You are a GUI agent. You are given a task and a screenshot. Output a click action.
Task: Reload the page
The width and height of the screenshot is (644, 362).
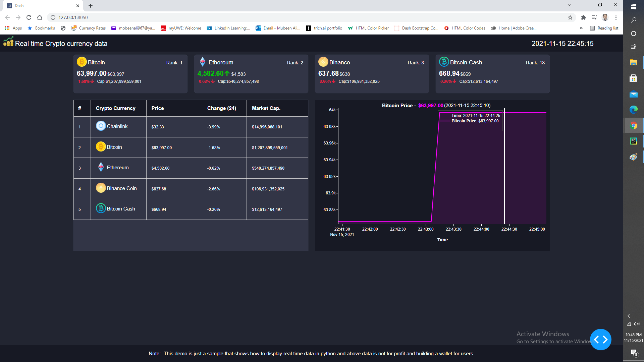pos(29,17)
